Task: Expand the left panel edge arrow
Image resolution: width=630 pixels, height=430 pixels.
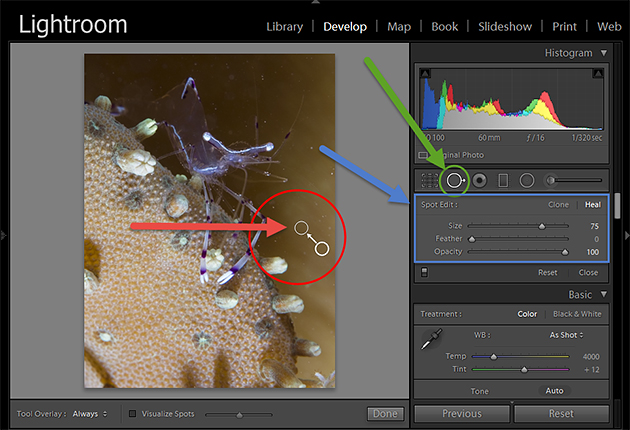Action: (3, 235)
